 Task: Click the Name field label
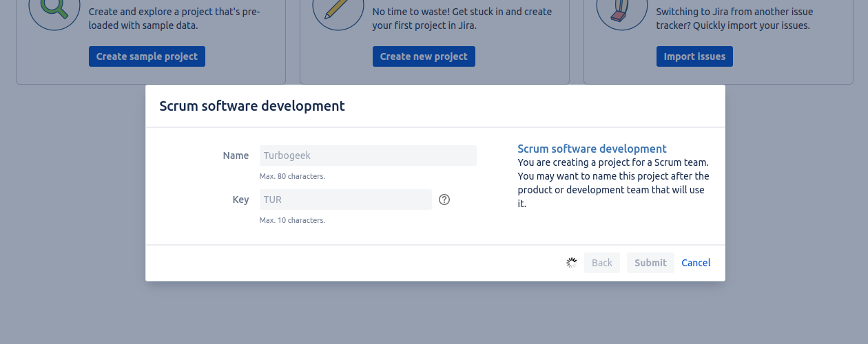point(236,155)
